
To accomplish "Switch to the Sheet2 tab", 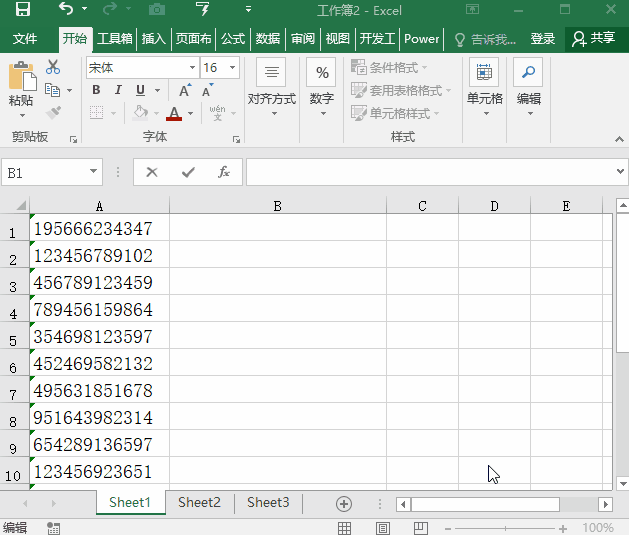I will click(199, 503).
